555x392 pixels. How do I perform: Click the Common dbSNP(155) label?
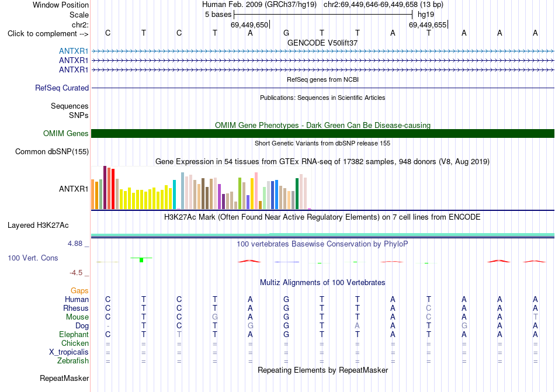pyautogui.click(x=52, y=151)
